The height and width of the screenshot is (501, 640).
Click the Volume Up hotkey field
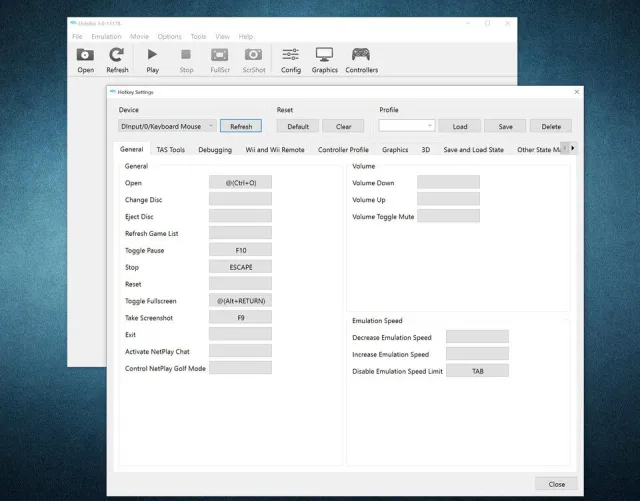pos(448,199)
